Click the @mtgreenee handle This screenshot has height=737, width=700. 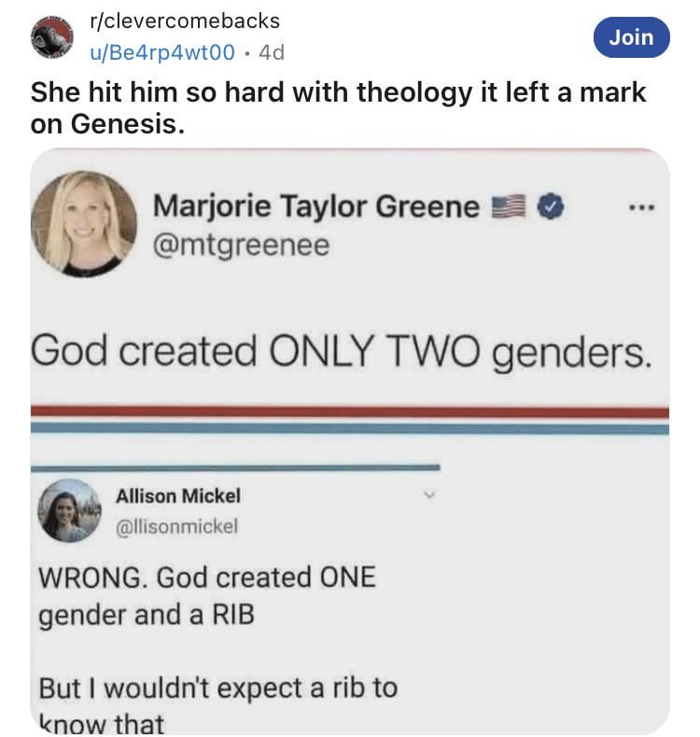[x=240, y=246]
